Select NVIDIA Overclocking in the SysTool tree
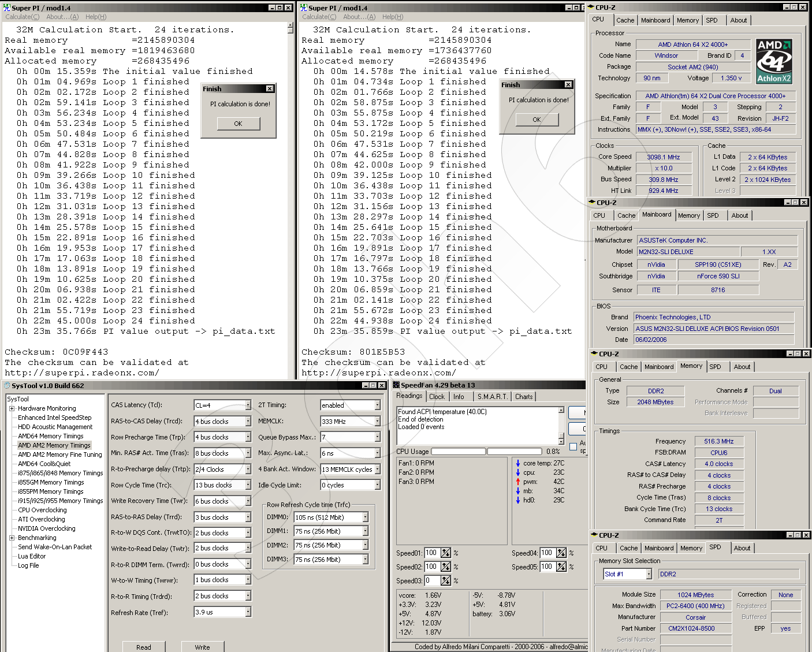Image resolution: width=812 pixels, height=652 pixels. (x=46, y=528)
